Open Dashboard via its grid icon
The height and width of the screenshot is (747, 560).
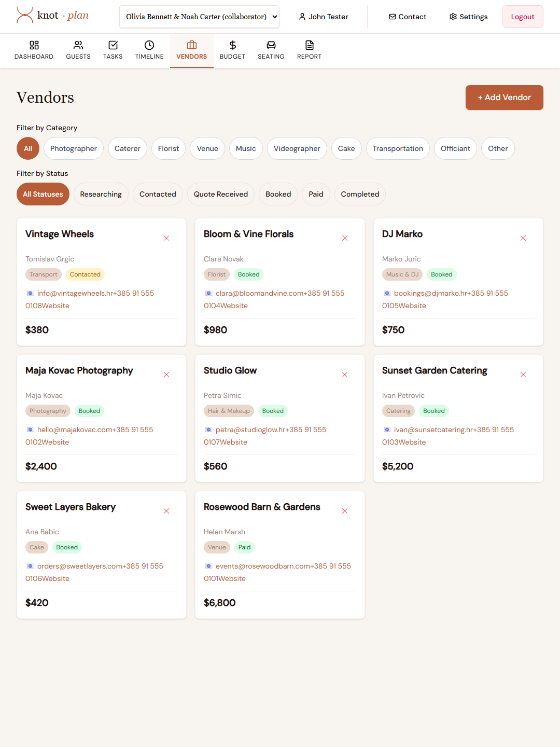click(34, 45)
